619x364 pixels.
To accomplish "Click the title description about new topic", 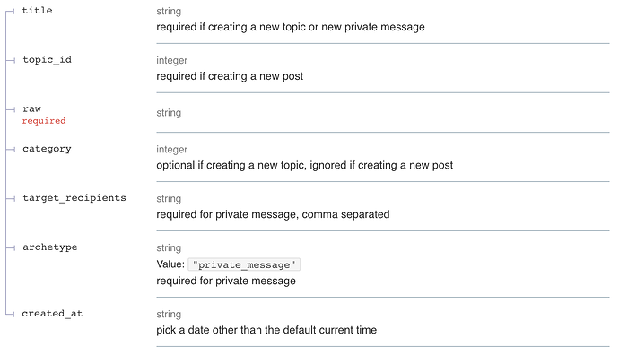I will tap(291, 27).
